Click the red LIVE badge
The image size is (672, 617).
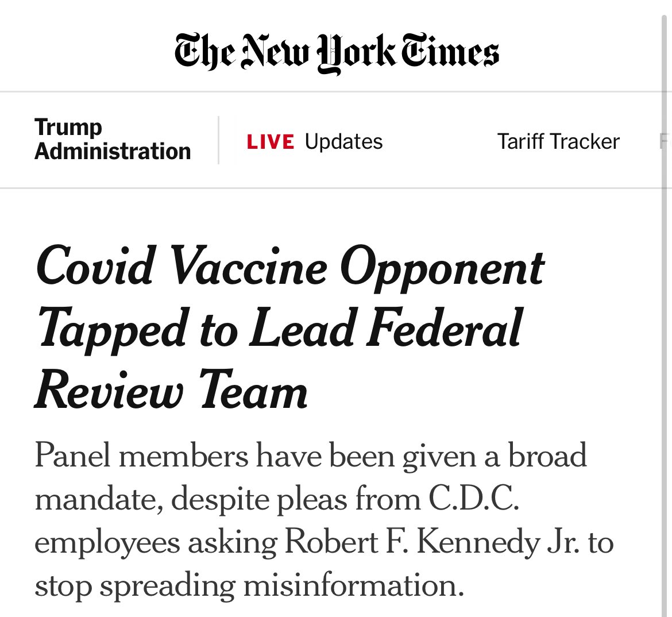point(270,142)
